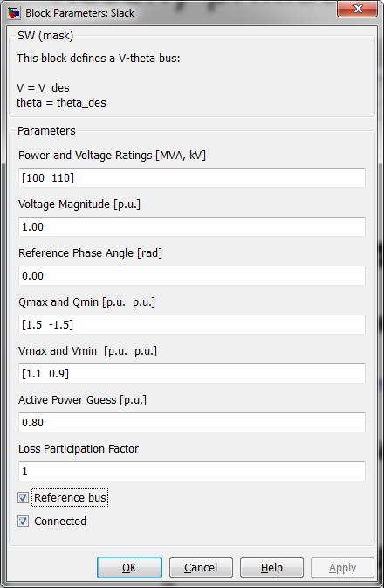384x588 pixels.
Task: Click the Apply button
Action: tap(342, 568)
